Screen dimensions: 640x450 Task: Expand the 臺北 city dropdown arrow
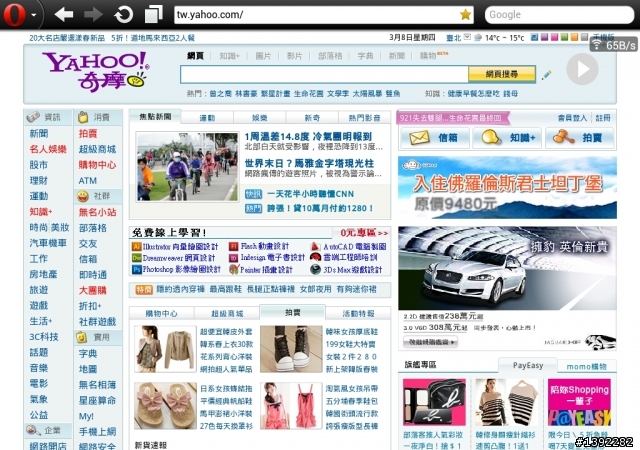coord(467,37)
